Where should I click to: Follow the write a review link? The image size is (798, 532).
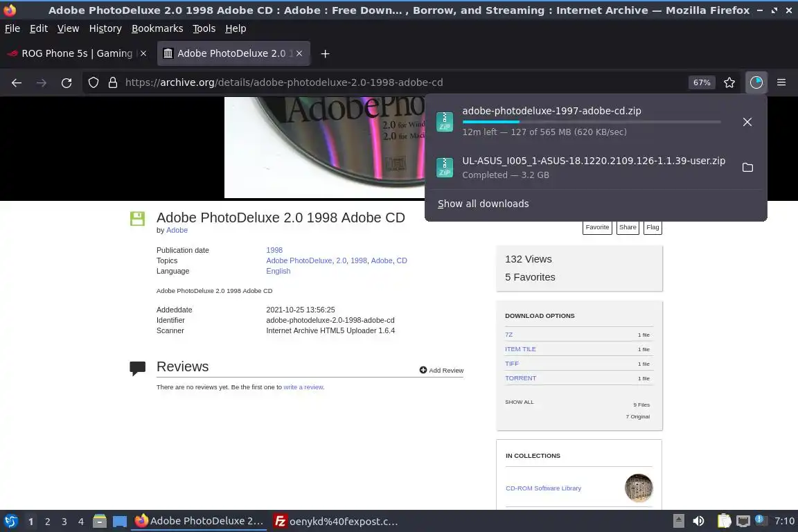[x=303, y=387]
